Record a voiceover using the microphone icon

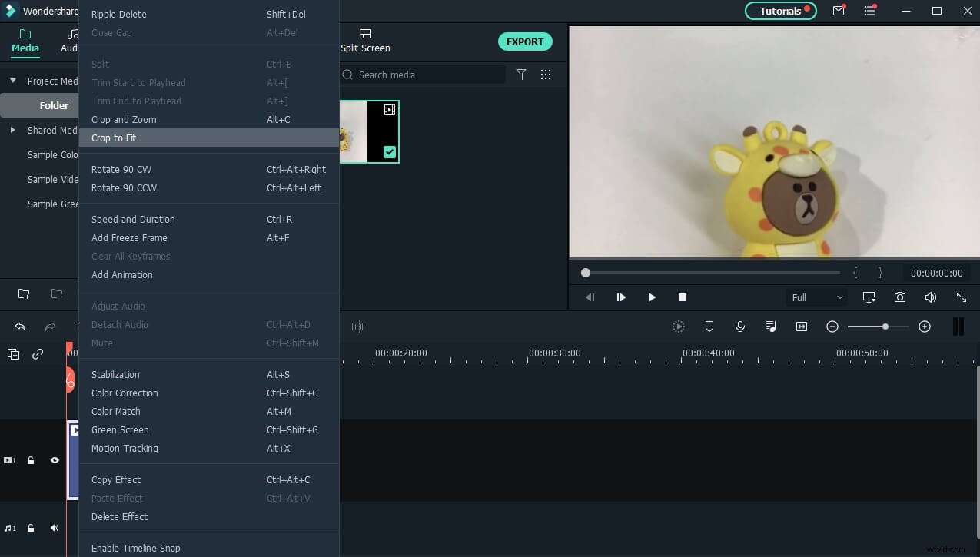[x=739, y=326]
